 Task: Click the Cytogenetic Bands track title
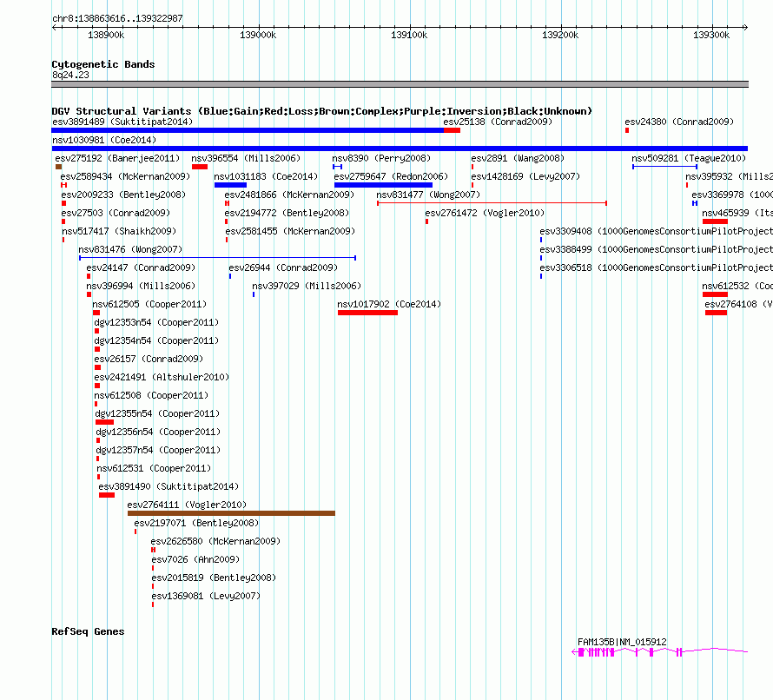click(x=103, y=64)
